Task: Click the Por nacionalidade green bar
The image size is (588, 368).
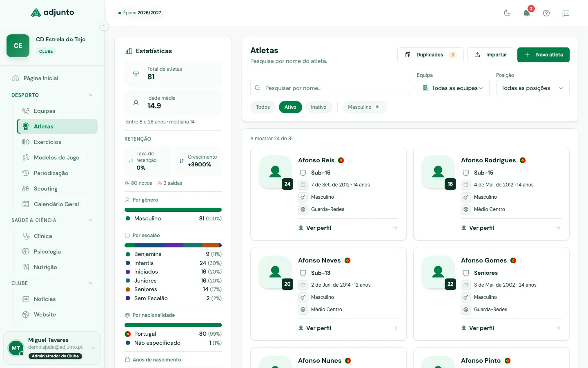Action: point(173,325)
